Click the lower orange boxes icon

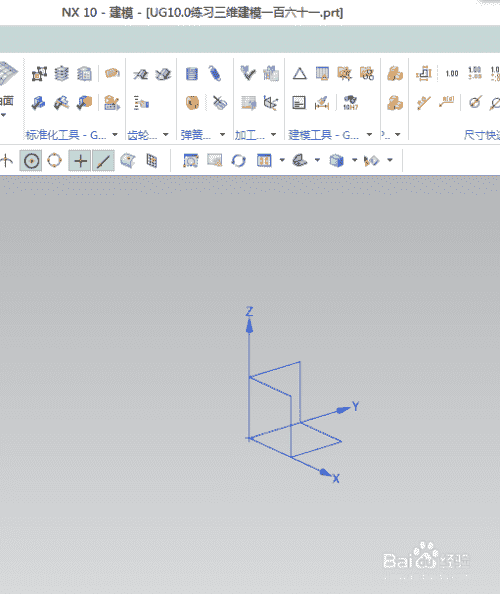(x=395, y=103)
